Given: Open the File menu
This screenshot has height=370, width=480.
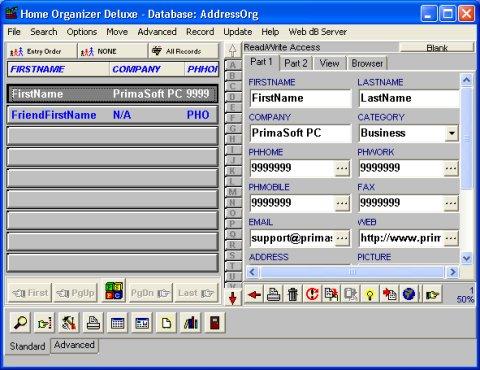Looking at the screenshot, I should tap(14, 32).
